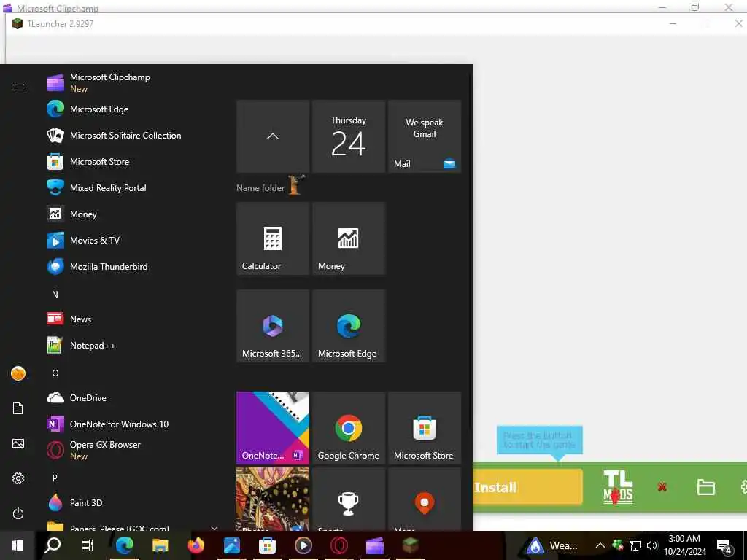747x560 pixels.
Task: Open the Calculator tile
Action: tap(273, 238)
